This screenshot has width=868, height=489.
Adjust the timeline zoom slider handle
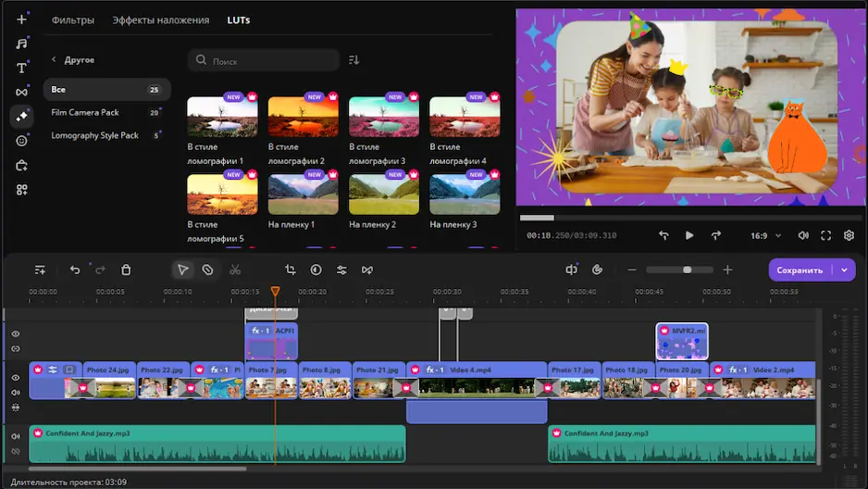point(687,270)
